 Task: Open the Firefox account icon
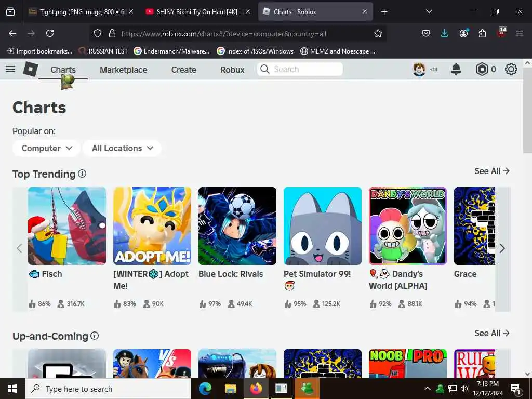[x=463, y=33]
